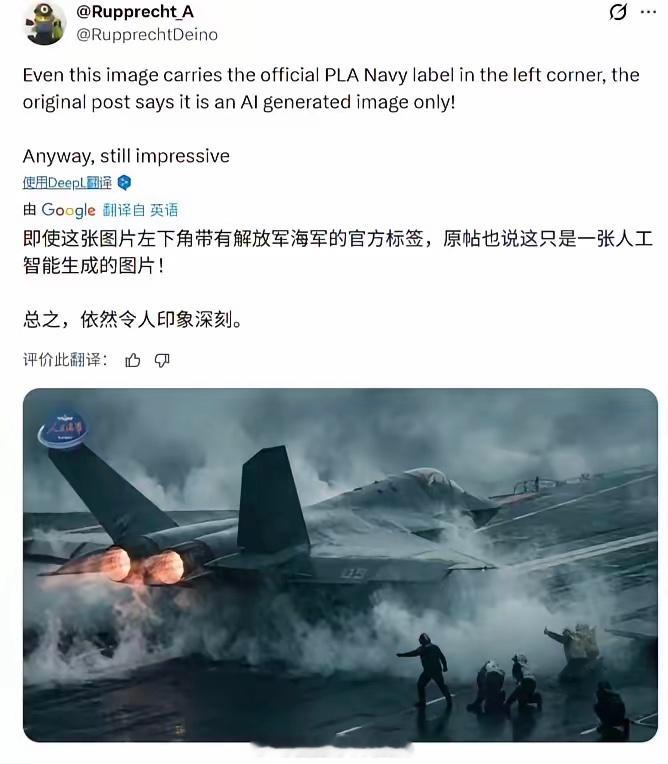Click the Google logo in translation line
Viewport: 668px width, 764px height.
pyautogui.click(x=68, y=210)
